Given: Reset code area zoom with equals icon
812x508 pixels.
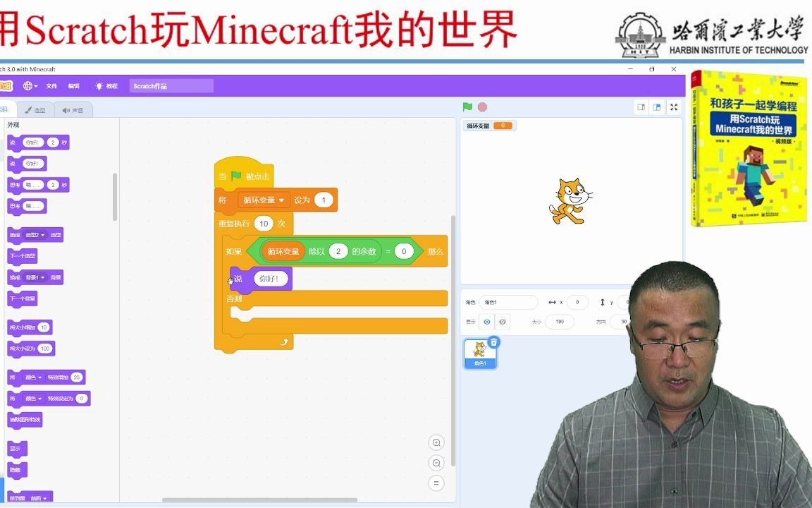Looking at the screenshot, I should point(437,483).
